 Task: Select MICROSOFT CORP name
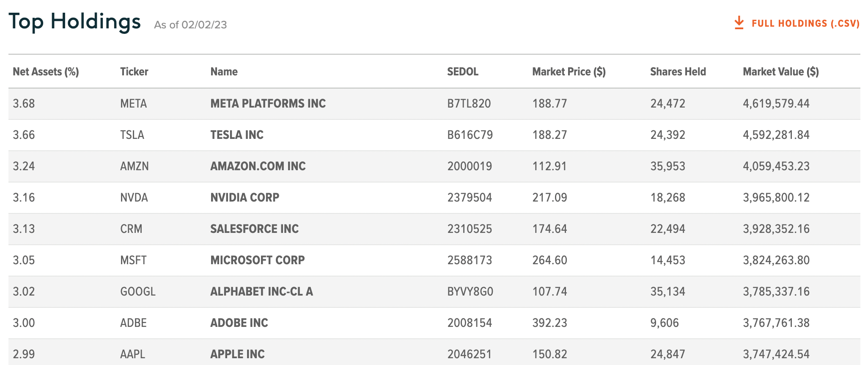[x=258, y=260]
